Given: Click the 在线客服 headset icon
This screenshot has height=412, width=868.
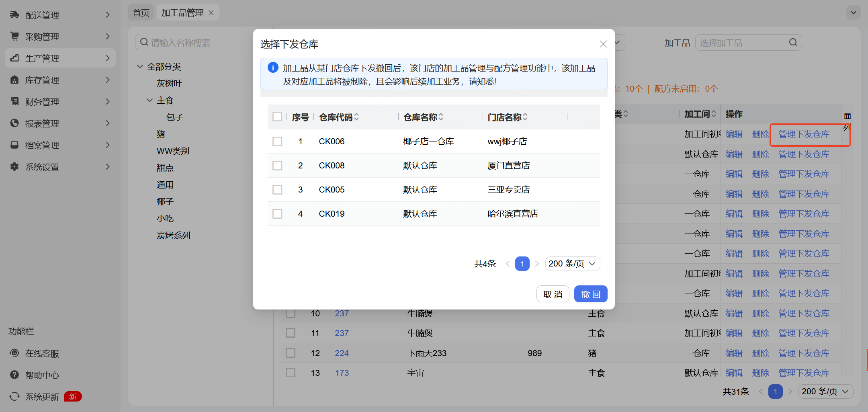Looking at the screenshot, I should pyautogui.click(x=14, y=353).
